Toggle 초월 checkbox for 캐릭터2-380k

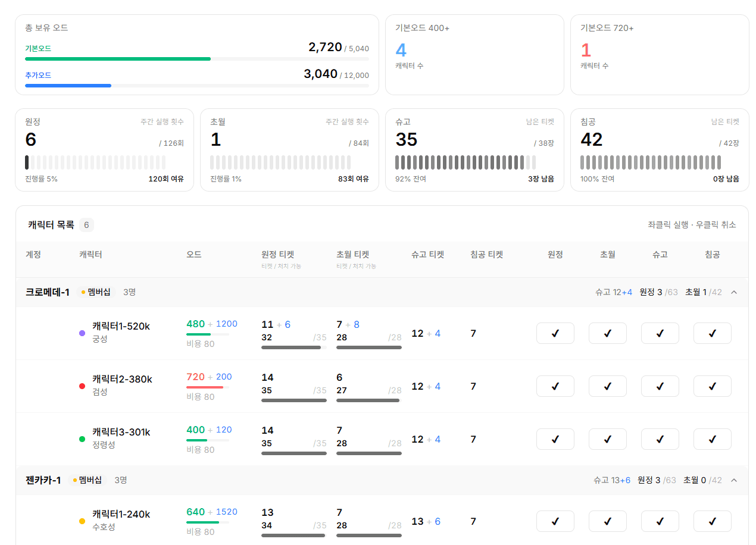pos(607,386)
